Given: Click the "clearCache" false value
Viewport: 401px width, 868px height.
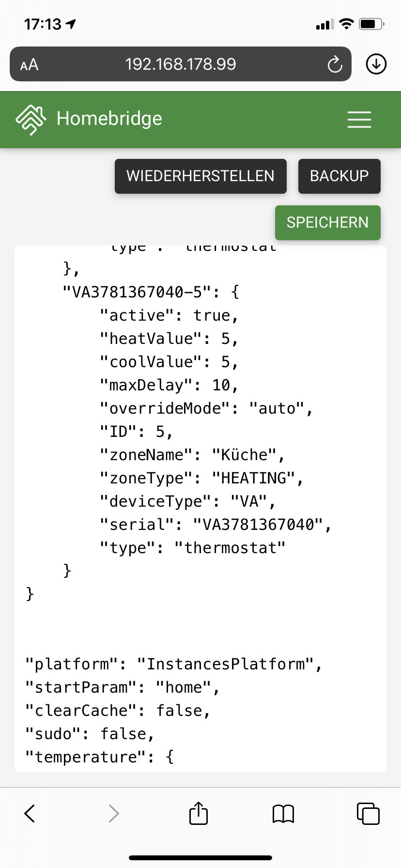Looking at the screenshot, I should [179, 711].
